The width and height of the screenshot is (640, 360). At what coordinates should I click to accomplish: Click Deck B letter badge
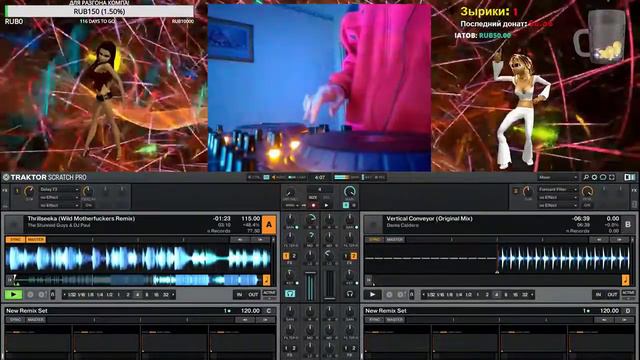[x=628, y=224]
